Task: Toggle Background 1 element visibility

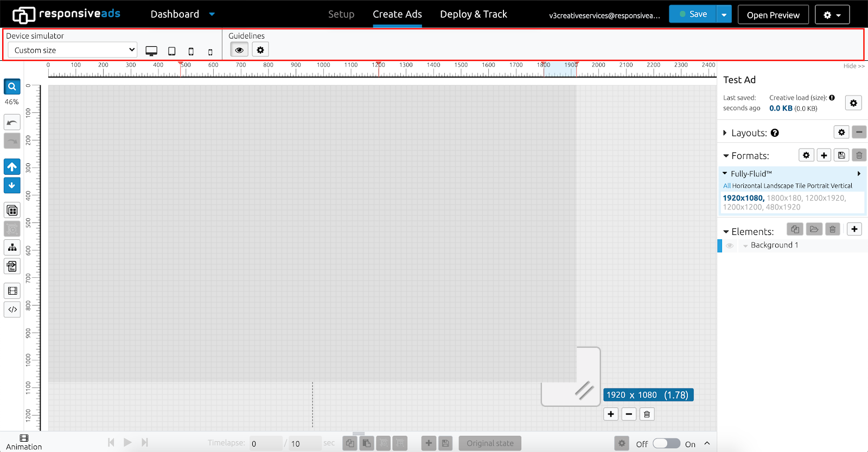Action: 730,246
